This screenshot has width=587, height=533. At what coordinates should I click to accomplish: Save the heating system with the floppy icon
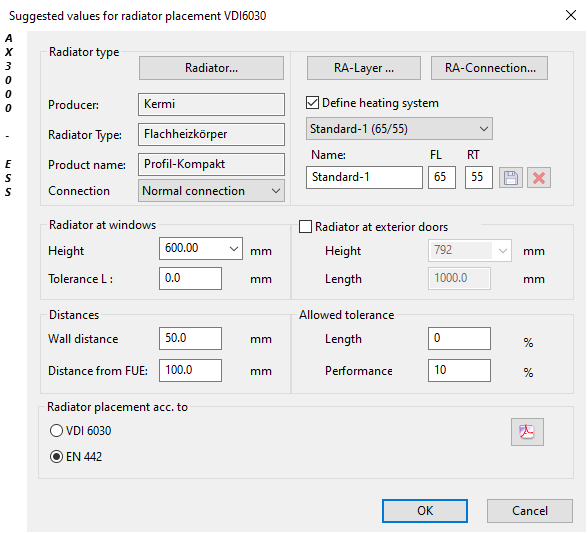coord(511,178)
